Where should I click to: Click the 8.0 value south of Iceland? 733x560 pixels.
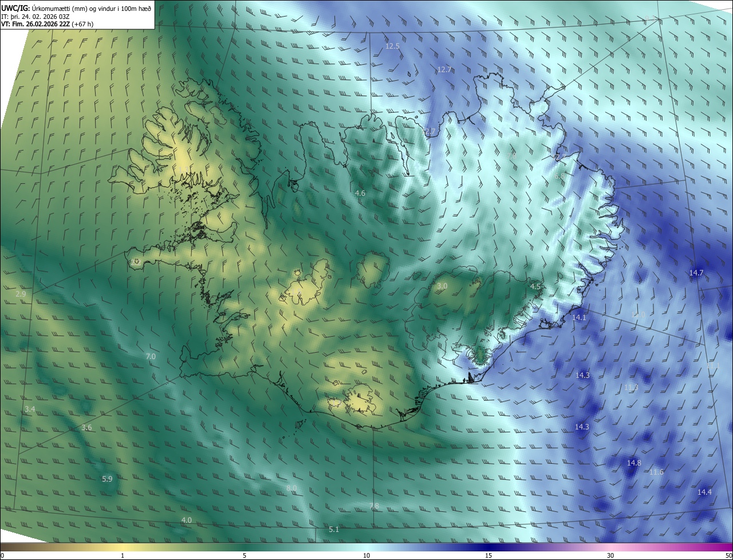pos(291,488)
